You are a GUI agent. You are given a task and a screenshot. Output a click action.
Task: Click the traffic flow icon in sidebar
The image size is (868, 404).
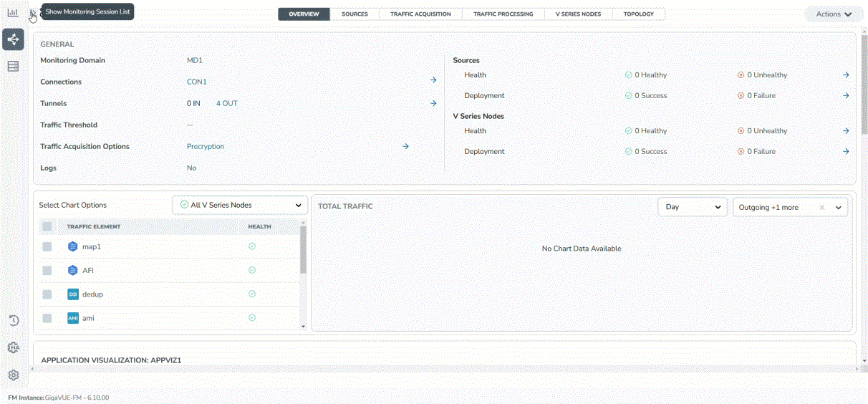[x=13, y=39]
